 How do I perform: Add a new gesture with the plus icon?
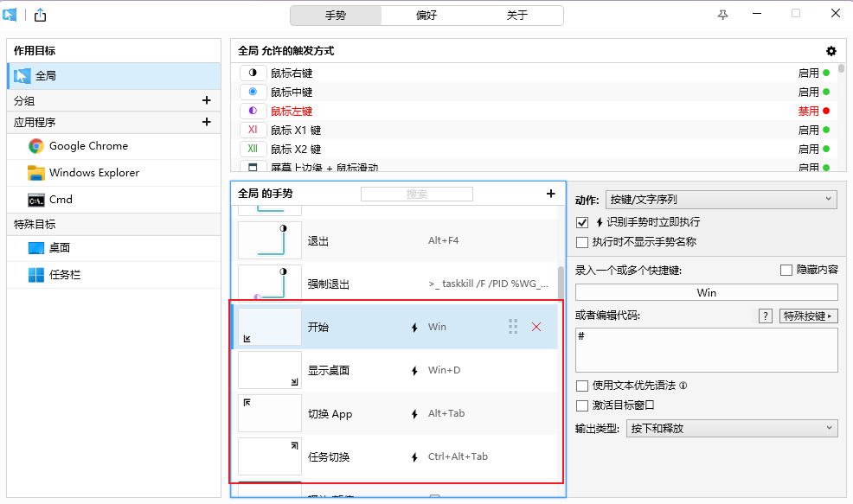pos(550,194)
